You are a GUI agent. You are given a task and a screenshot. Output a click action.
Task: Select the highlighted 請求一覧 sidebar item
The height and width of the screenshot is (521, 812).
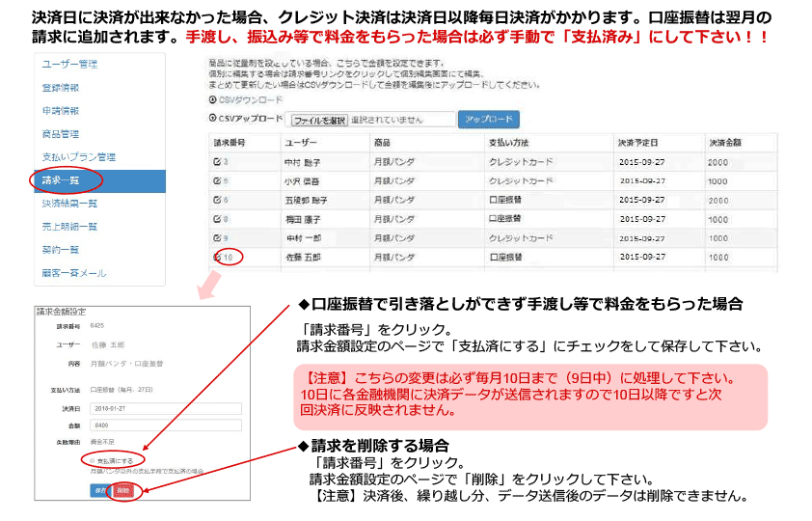100,180
